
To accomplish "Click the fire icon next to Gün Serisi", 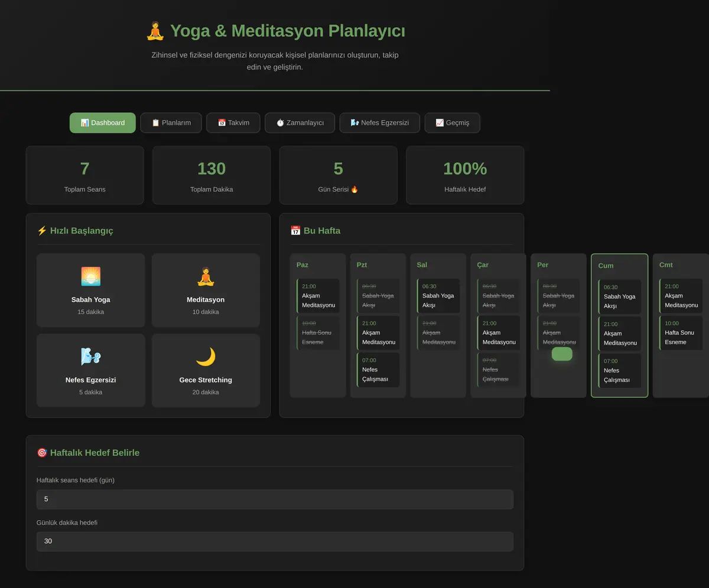I will 354,190.
